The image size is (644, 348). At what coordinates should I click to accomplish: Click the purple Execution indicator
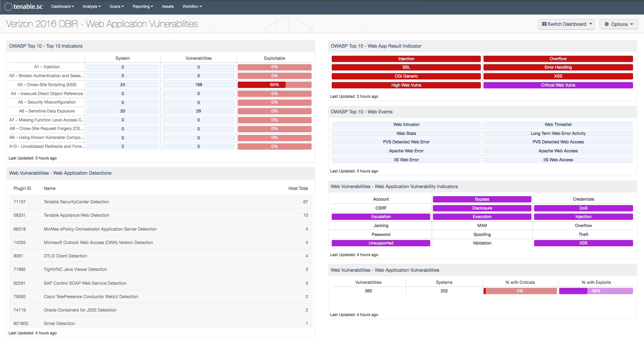[x=482, y=216]
